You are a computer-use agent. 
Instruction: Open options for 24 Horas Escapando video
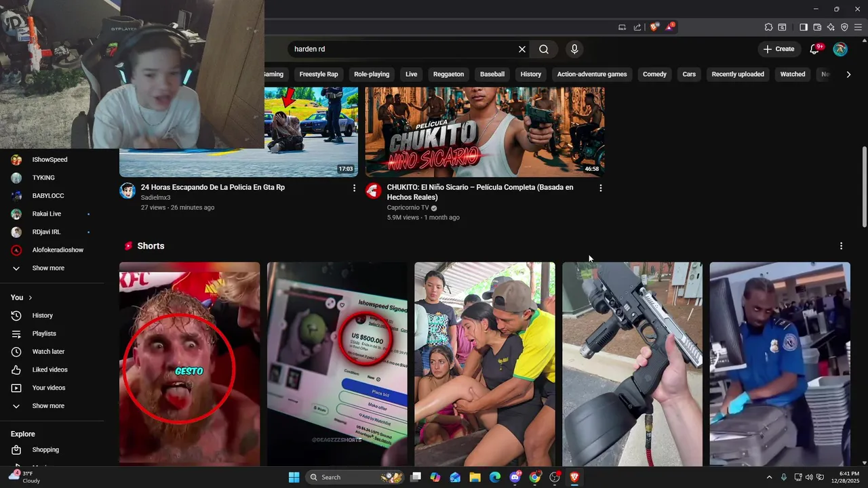click(x=354, y=188)
